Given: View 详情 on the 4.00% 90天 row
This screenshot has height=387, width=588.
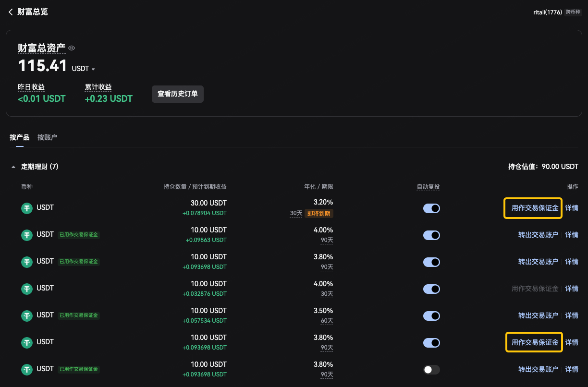Looking at the screenshot, I should pos(572,235).
